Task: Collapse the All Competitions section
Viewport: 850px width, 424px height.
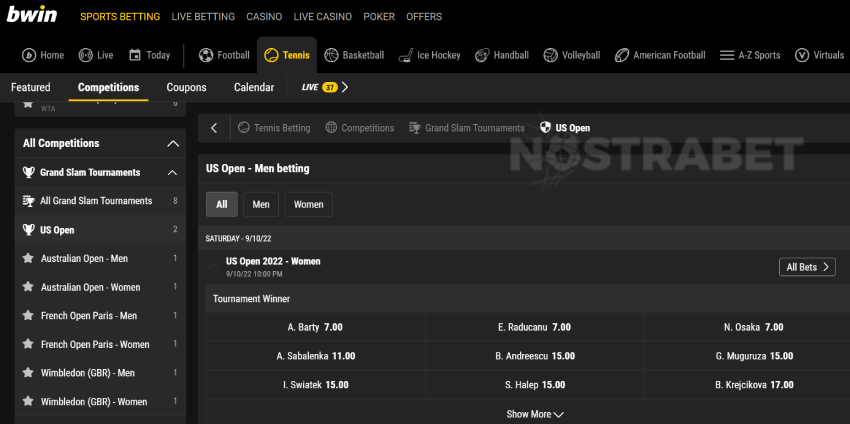Action: 173,144
